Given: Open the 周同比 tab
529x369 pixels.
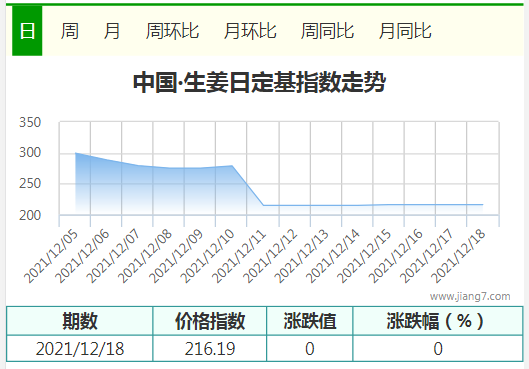Looking at the screenshot, I should click(327, 31).
